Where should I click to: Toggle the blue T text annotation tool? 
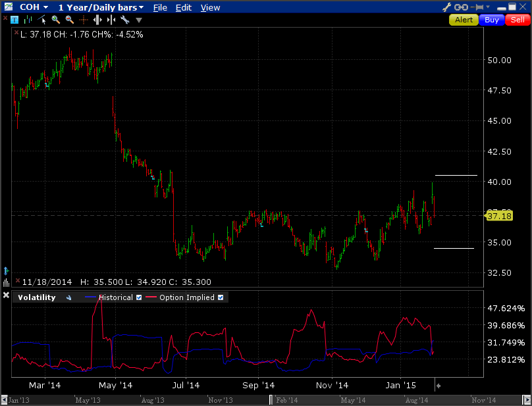tap(14, 20)
